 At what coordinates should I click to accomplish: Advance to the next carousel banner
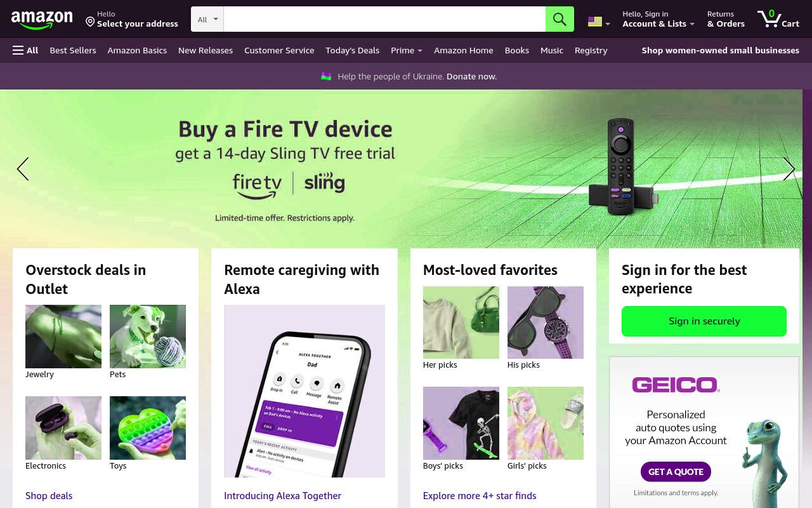[x=789, y=169]
